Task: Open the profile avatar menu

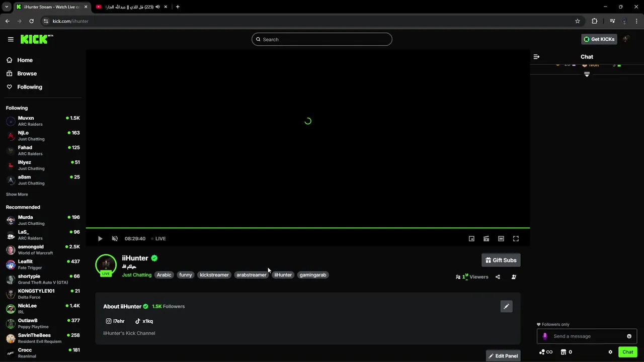Action: (x=626, y=39)
